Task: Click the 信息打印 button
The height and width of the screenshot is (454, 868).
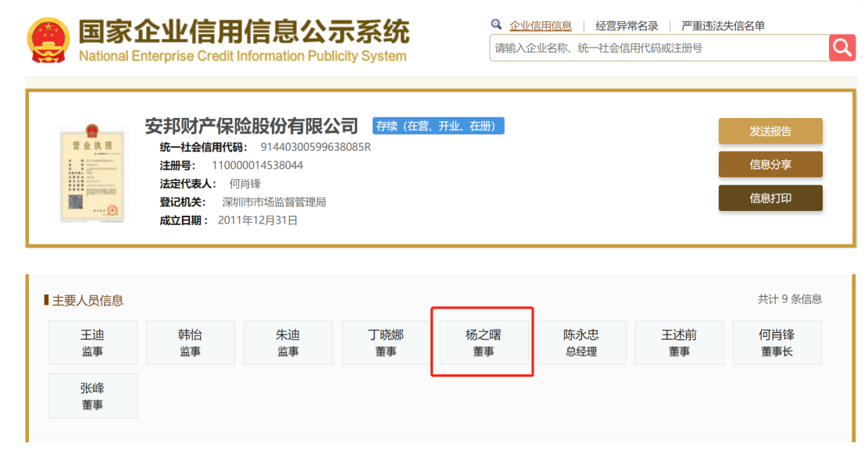Action: point(770,198)
